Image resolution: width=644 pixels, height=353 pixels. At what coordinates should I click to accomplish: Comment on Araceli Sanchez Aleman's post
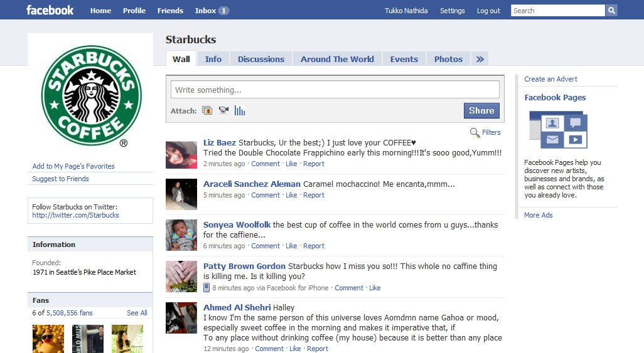click(x=266, y=196)
